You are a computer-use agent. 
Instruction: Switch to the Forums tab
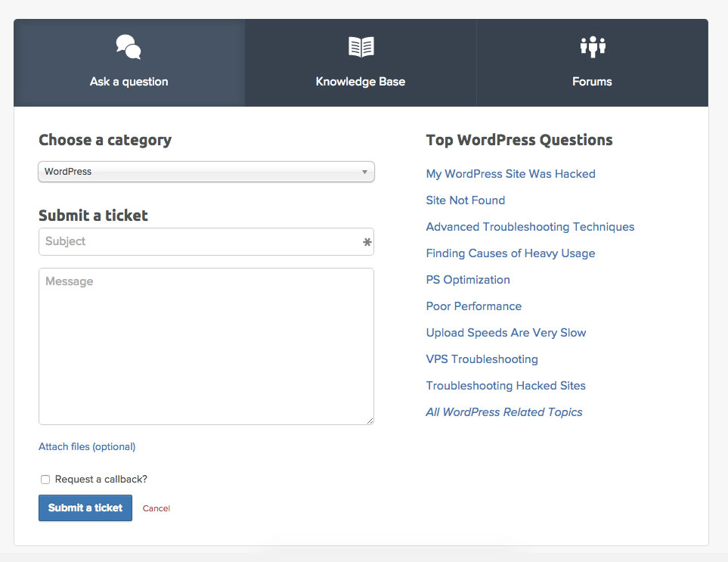click(592, 81)
